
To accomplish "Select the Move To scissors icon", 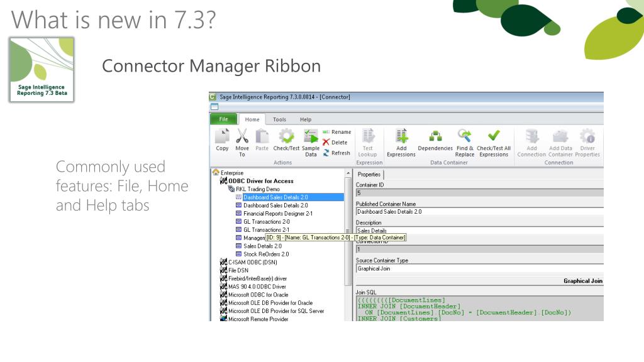I will pyautogui.click(x=242, y=136).
